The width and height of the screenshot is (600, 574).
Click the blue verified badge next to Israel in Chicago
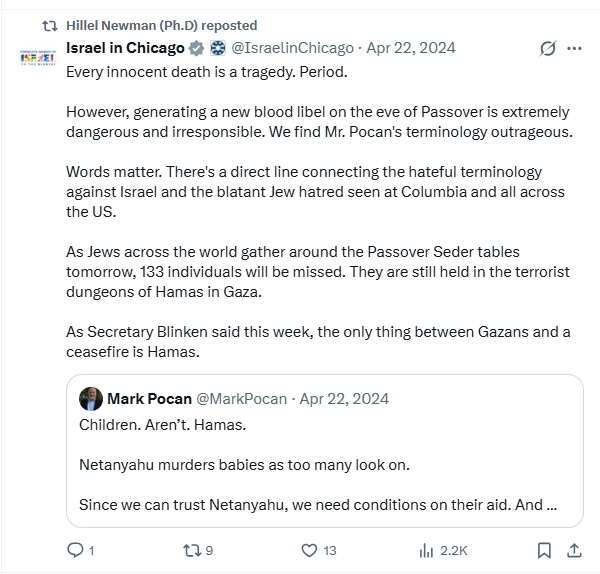[197, 48]
